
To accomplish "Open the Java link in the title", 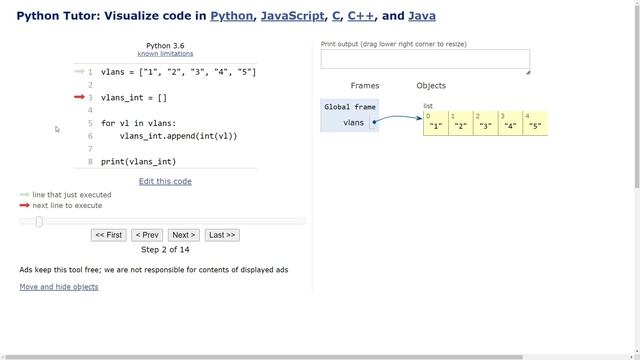I will pos(422,16).
